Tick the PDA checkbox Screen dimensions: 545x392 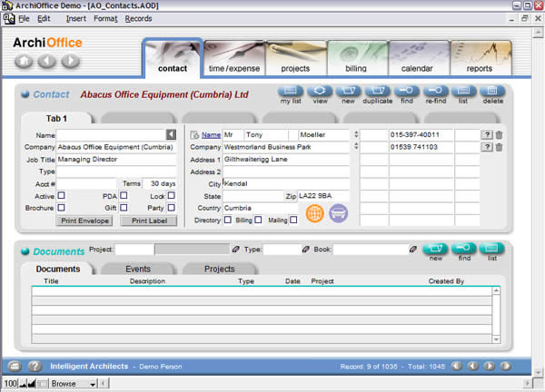point(124,195)
